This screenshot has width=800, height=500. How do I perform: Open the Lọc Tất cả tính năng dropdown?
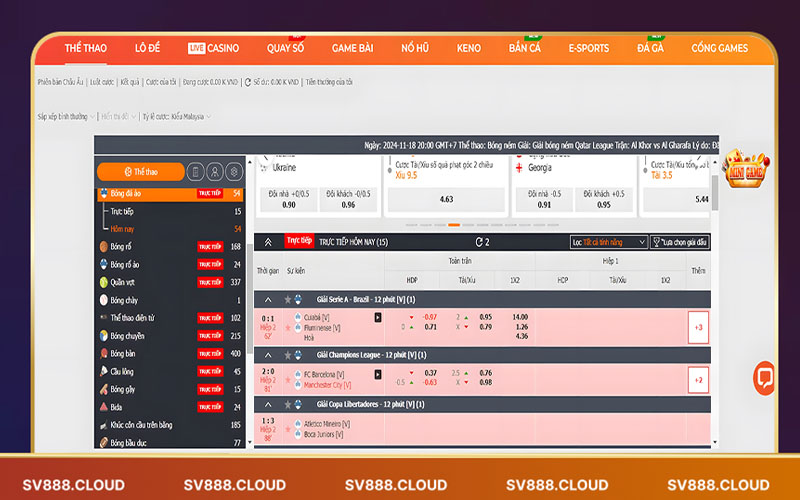(609, 242)
